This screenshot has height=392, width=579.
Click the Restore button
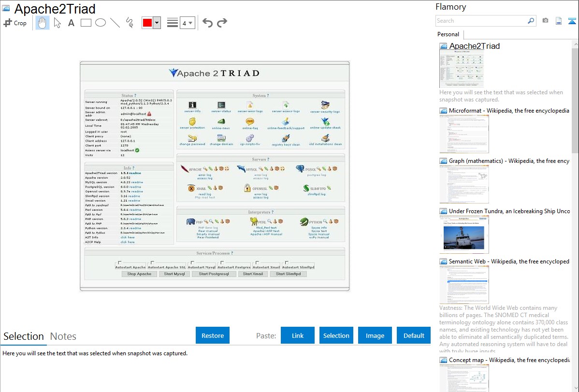tap(213, 335)
